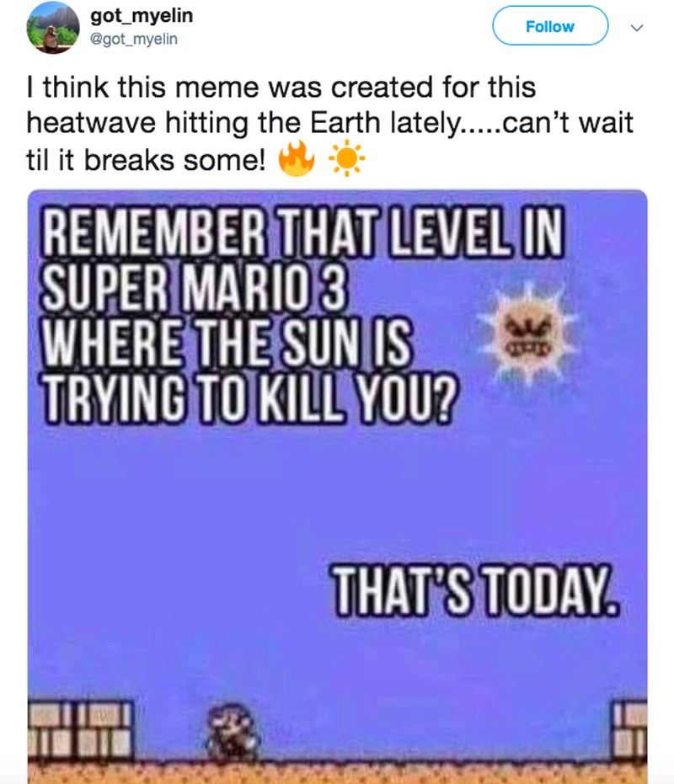Click the Follow button
The image size is (674, 784).
click(x=550, y=26)
